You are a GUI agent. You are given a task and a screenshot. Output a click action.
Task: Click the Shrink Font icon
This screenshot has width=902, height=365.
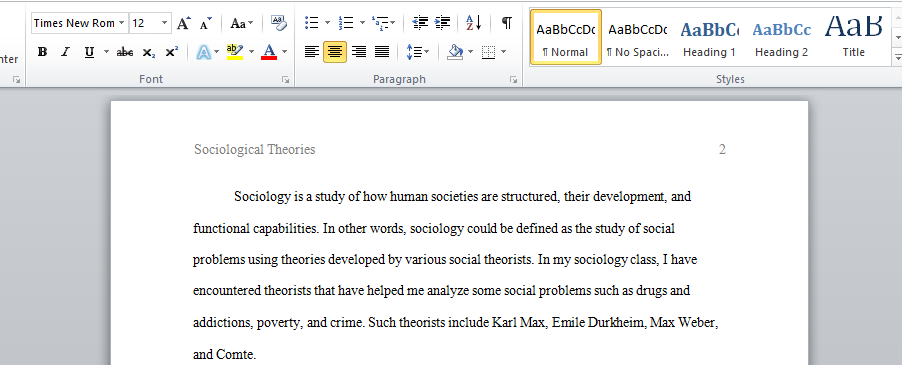click(x=205, y=24)
